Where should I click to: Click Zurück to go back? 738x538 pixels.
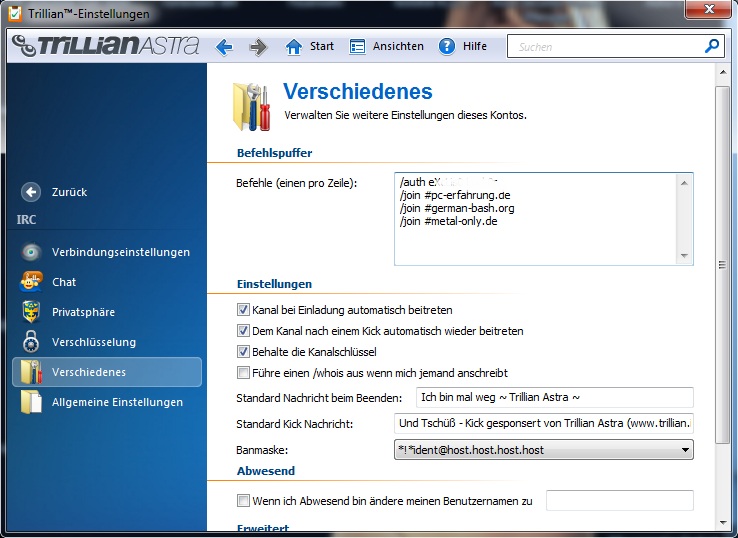pyautogui.click(x=69, y=192)
